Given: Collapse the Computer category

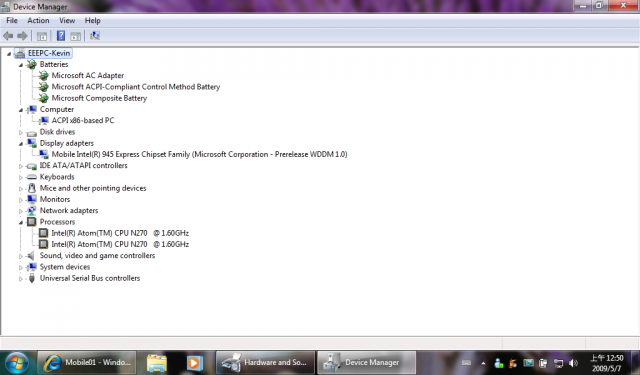Looking at the screenshot, I should [x=21, y=110].
